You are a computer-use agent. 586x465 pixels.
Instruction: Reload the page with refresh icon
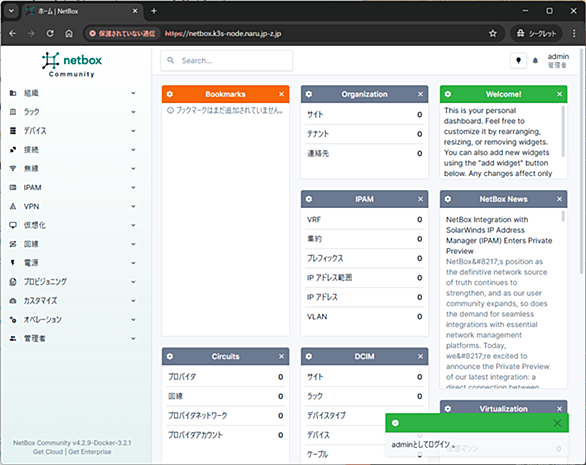coord(50,34)
